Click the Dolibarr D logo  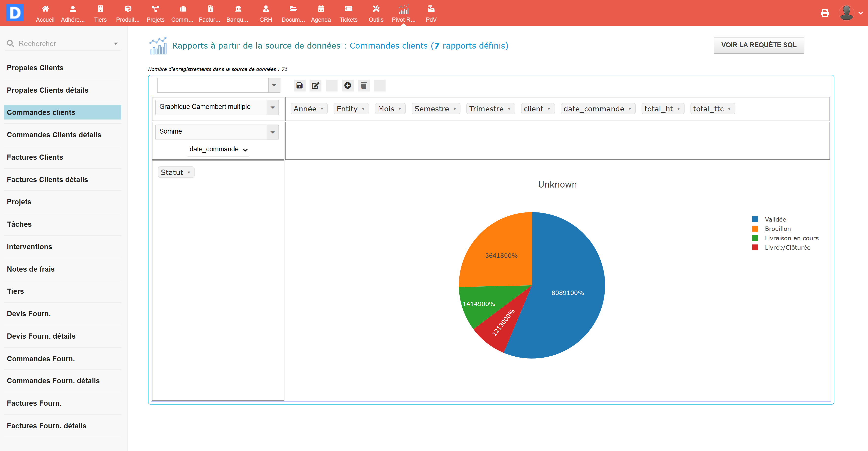pos(15,13)
